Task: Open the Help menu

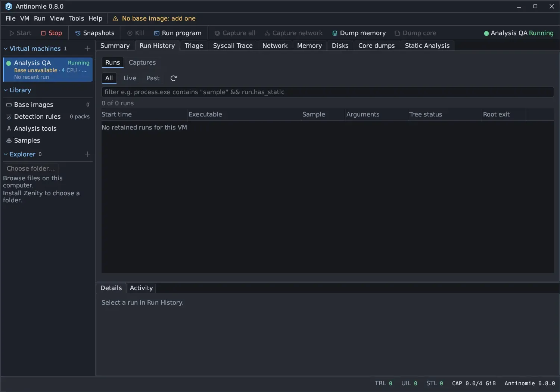Action: pyautogui.click(x=95, y=19)
